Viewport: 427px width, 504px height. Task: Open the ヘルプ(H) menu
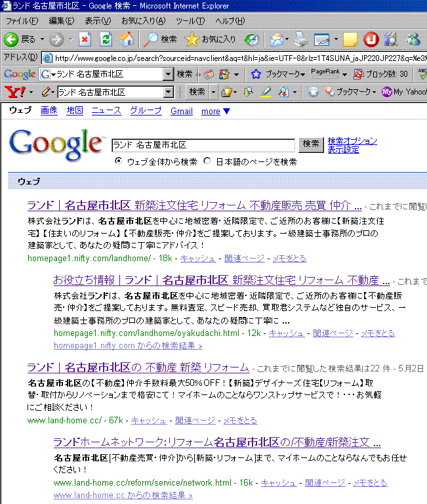(x=230, y=21)
